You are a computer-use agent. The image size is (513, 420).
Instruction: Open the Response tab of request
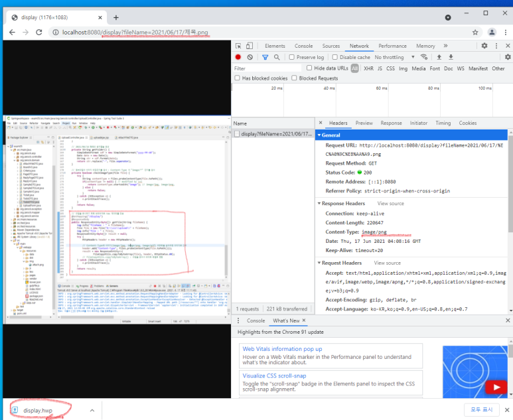click(x=391, y=123)
